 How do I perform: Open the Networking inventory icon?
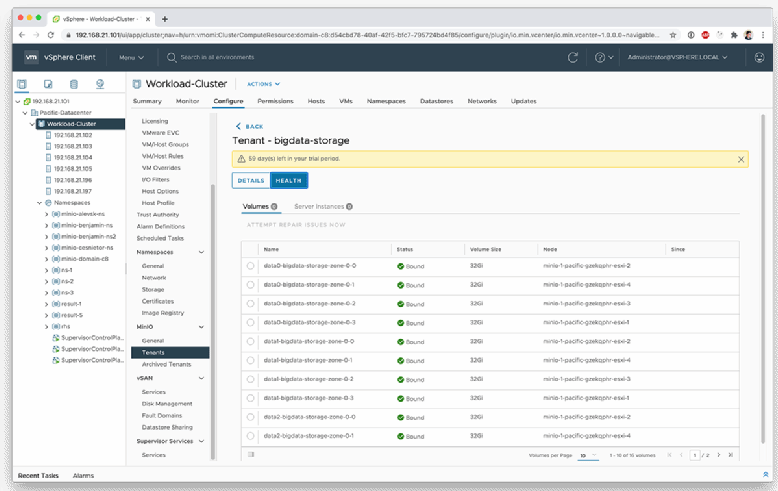100,84
